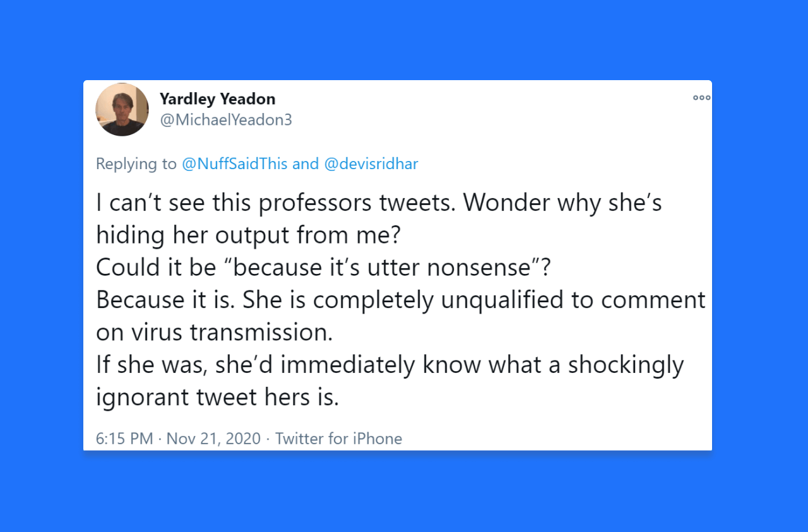
Task: Click the line 'hiding her output from me?'
Action: click(x=248, y=235)
